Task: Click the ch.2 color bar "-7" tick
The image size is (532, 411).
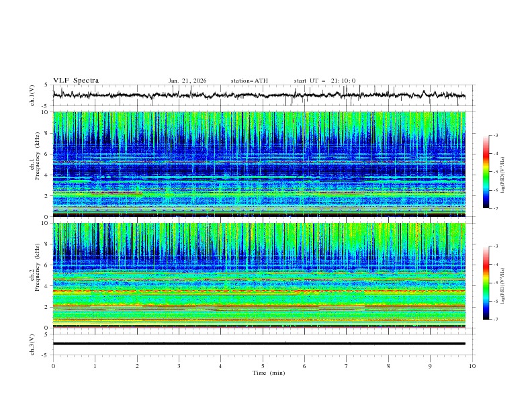Action: click(495, 320)
